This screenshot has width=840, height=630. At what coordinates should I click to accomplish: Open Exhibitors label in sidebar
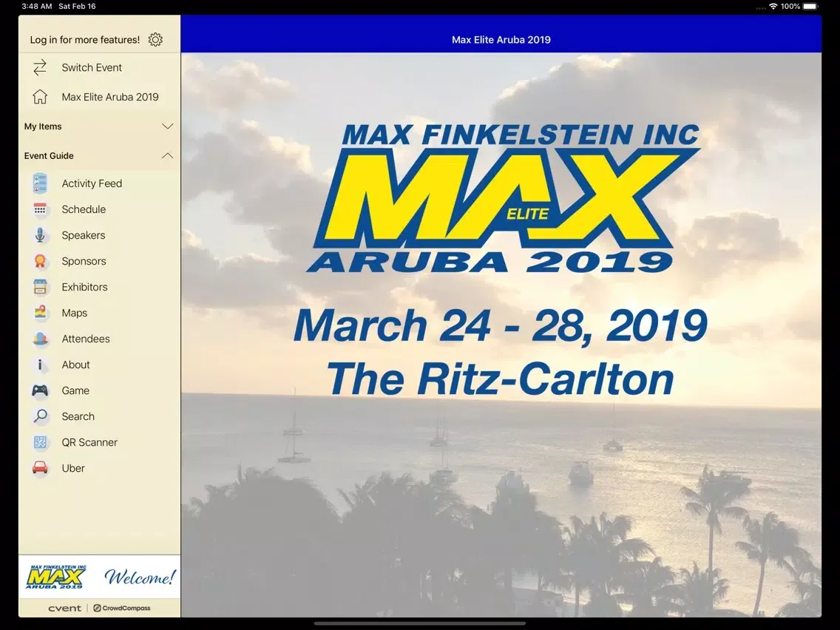84,287
